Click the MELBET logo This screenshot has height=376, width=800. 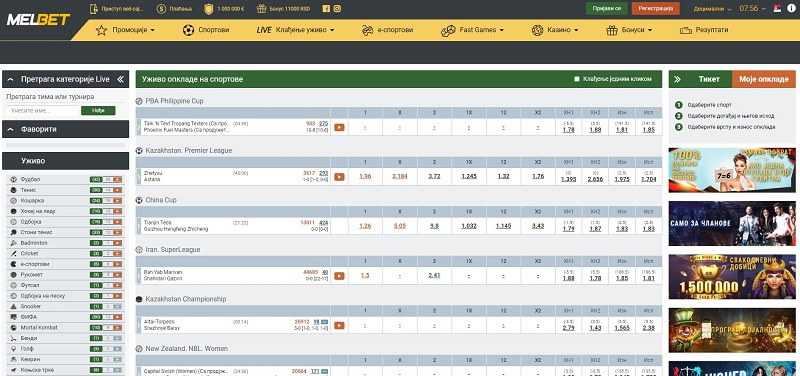(x=38, y=20)
